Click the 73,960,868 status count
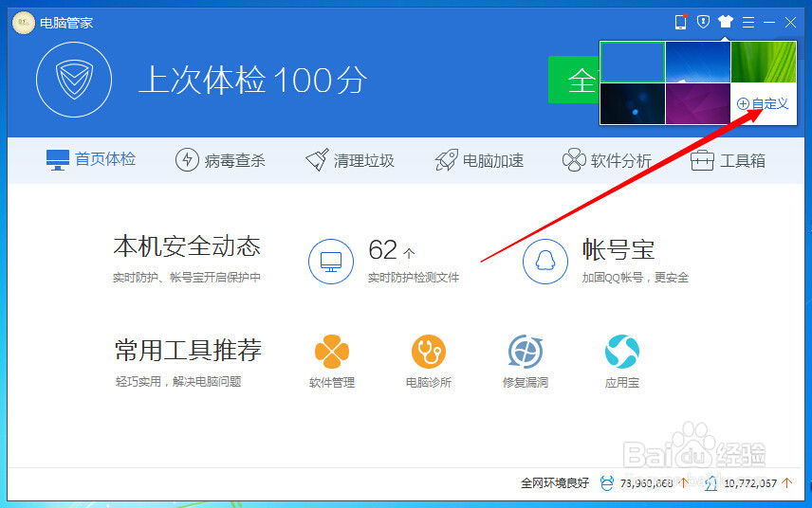 click(646, 483)
